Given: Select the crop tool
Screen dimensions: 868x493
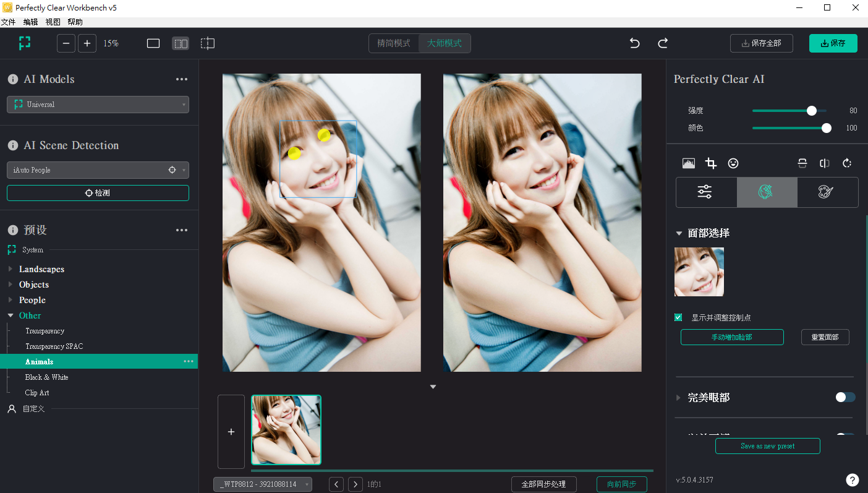Looking at the screenshot, I should click(711, 163).
